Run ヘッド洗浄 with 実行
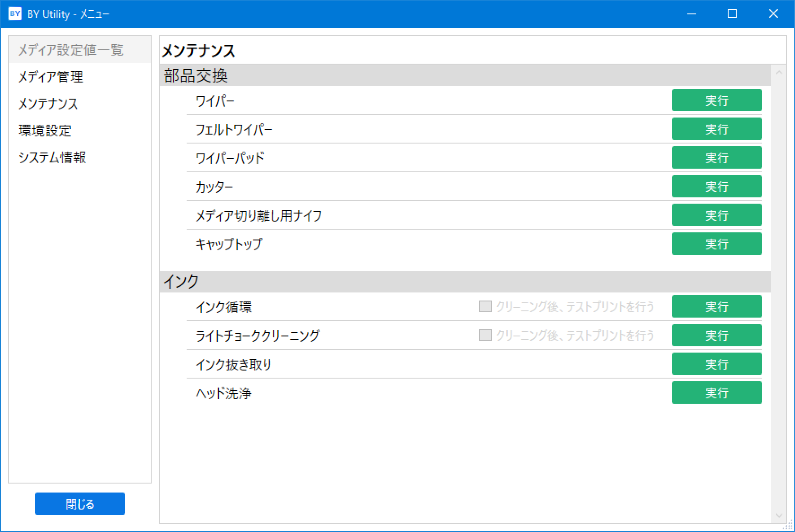The height and width of the screenshot is (532, 795). 716,392
